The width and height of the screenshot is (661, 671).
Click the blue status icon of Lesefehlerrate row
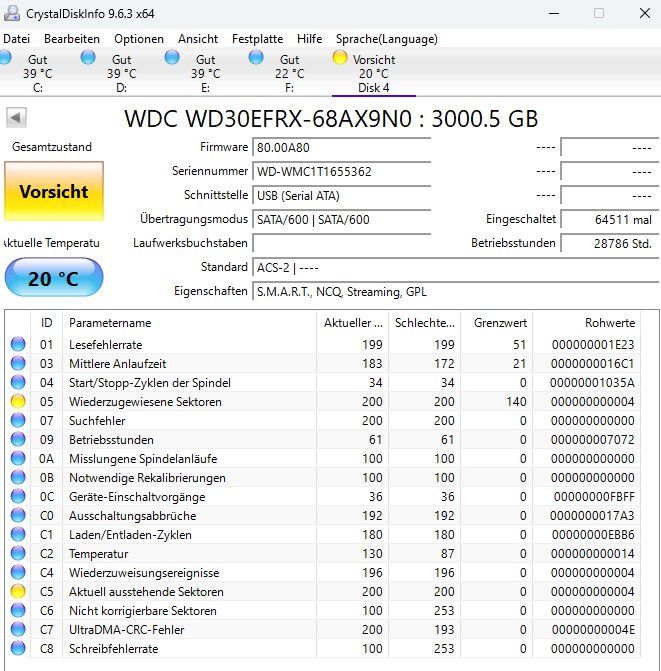(x=18, y=344)
